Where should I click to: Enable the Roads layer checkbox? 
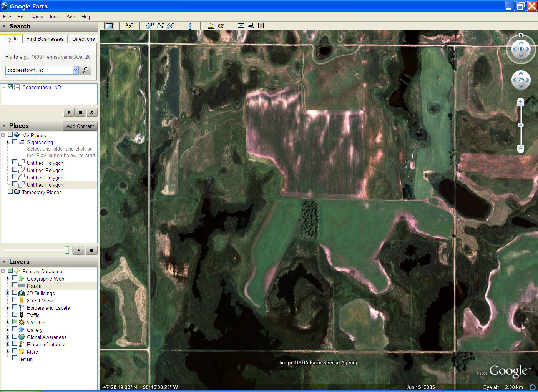(x=15, y=285)
